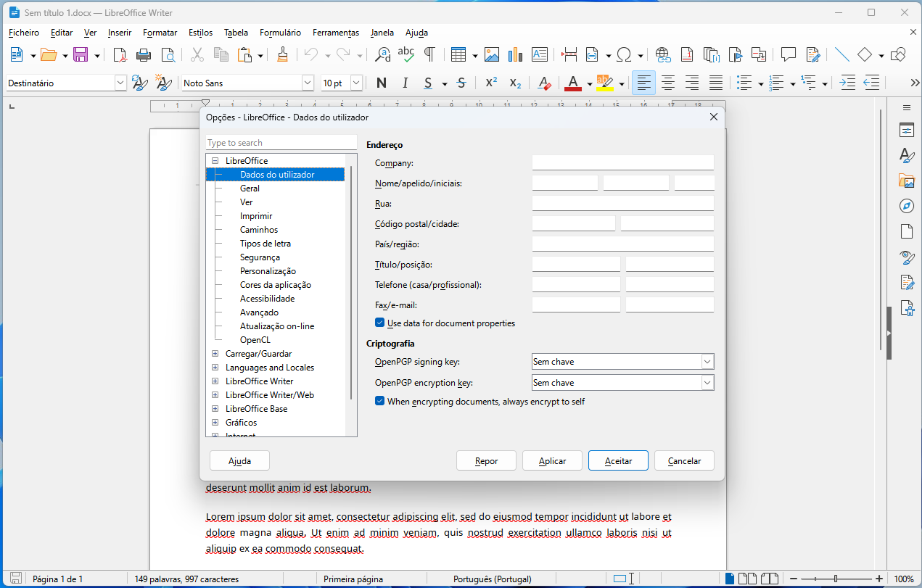Image resolution: width=922 pixels, height=588 pixels.
Task: Click the Insert text box icon
Action: point(540,54)
